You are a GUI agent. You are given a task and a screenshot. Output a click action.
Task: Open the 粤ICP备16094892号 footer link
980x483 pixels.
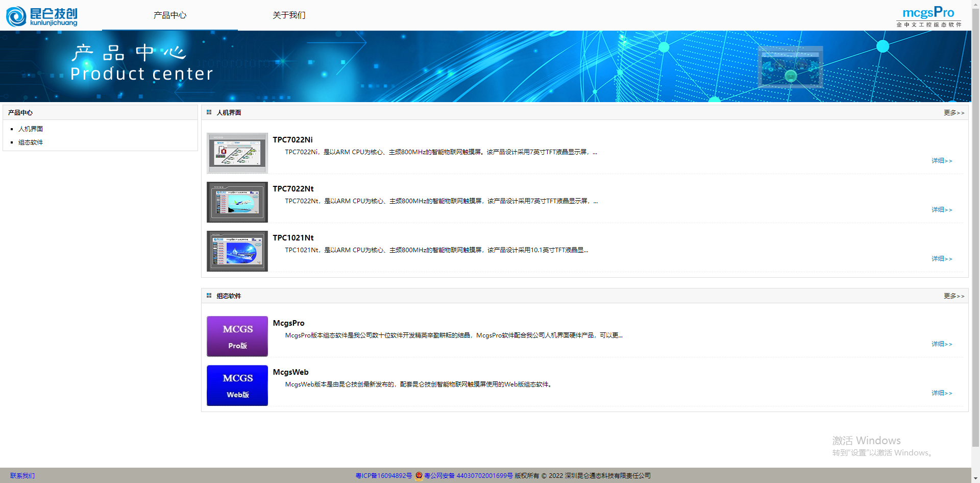(x=383, y=476)
